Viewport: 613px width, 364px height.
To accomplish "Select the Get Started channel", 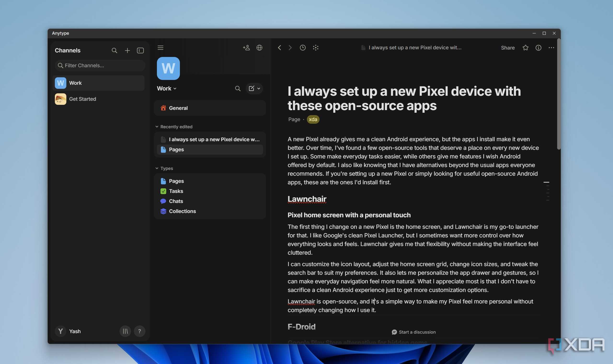I will click(98, 99).
